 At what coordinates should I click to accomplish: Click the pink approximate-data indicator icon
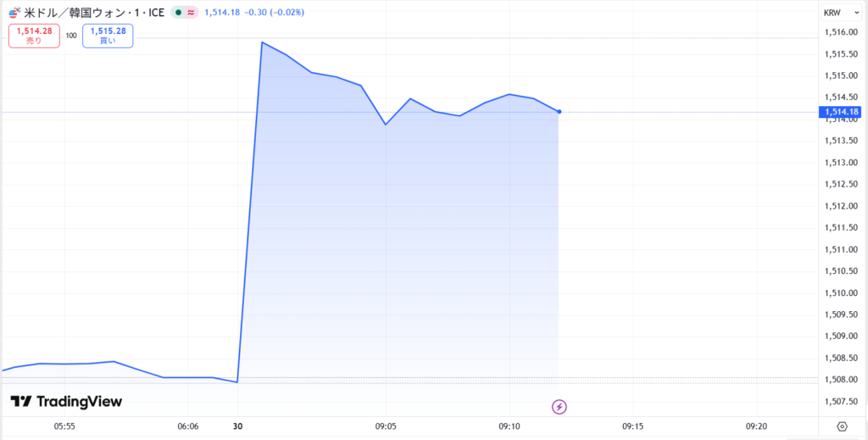tap(192, 13)
